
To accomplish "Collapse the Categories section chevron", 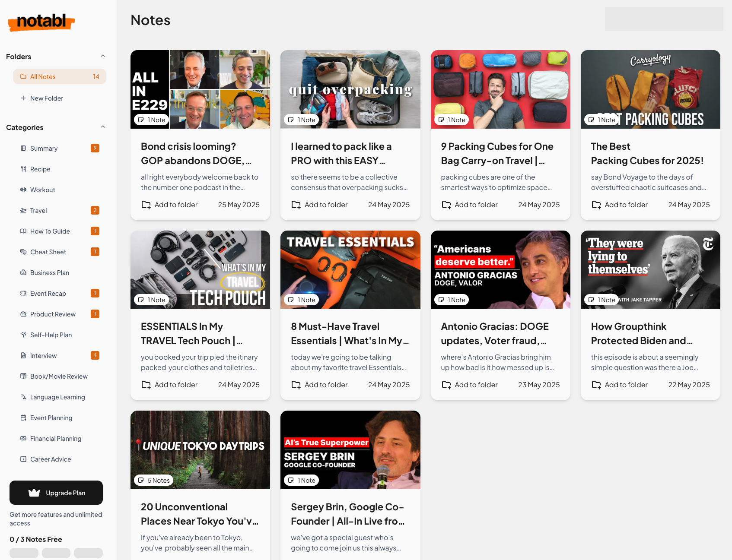I will 103,127.
